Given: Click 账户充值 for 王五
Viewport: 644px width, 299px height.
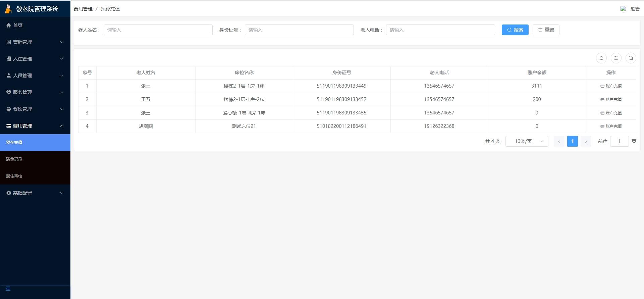Looking at the screenshot, I should (611, 100).
